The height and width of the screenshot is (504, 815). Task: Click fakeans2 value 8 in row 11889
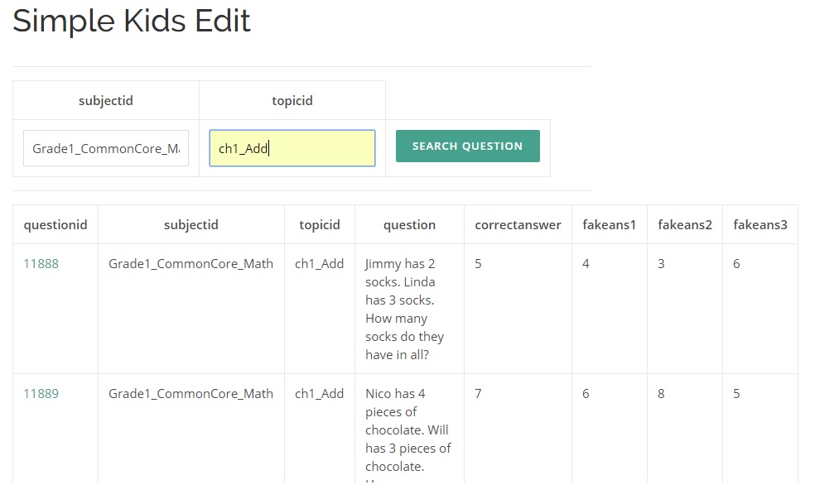661,394
